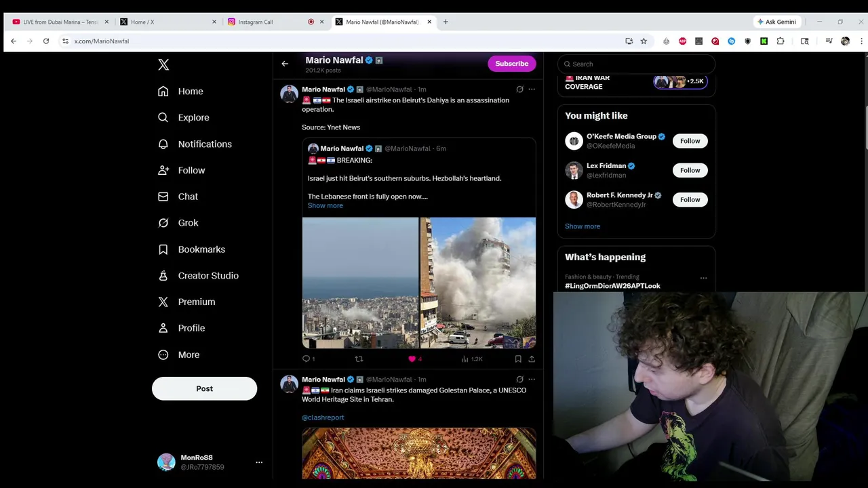Open the Golestan Palace interior image
Screen dimensions: 868x488
click(x=419, y=453)
